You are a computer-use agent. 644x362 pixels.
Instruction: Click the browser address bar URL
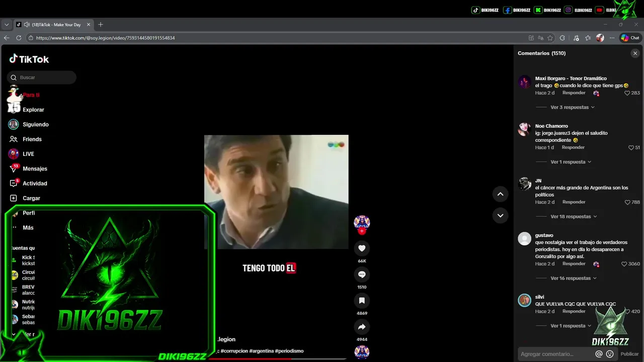coord(105,38)
